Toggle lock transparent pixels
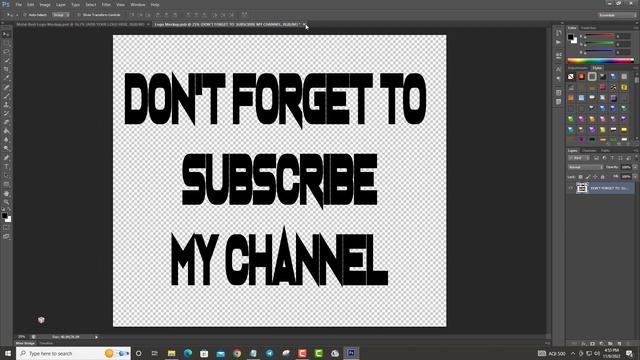Viewport: 640px width, 360px height. point(580,177)
